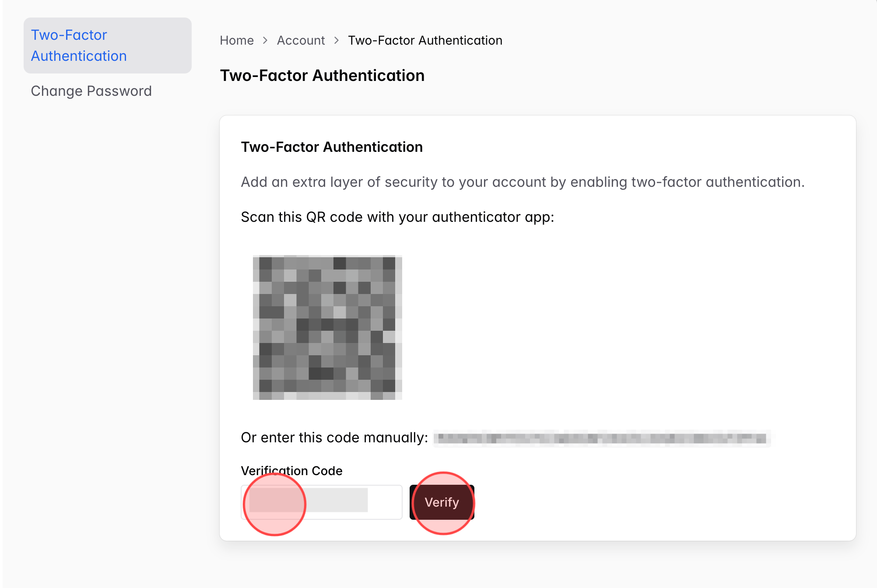Open the Two-Factor Authentication sidebar entry
This screenshot has width=877, height=588.
(x=79, y=45)
